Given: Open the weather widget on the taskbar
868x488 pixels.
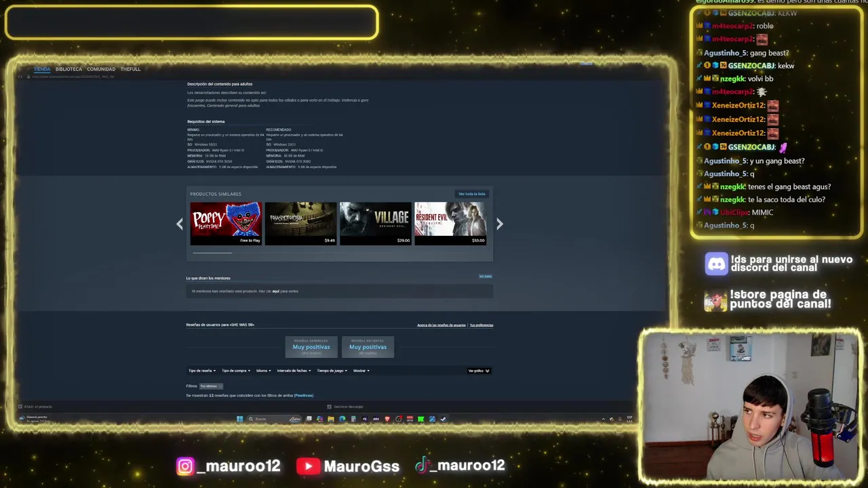Looking at the screenshot, I should point(34,419).
